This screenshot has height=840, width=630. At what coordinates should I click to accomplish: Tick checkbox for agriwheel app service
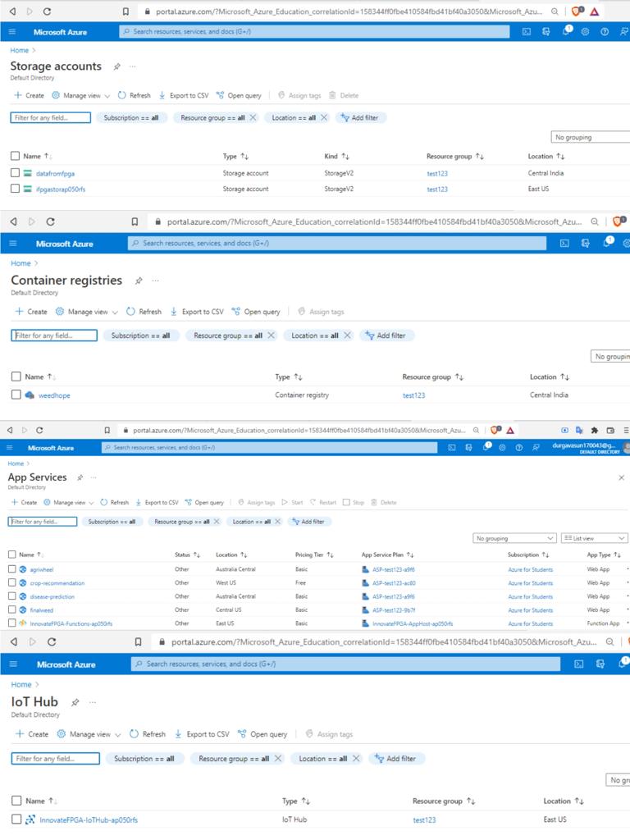click(11, 569)
